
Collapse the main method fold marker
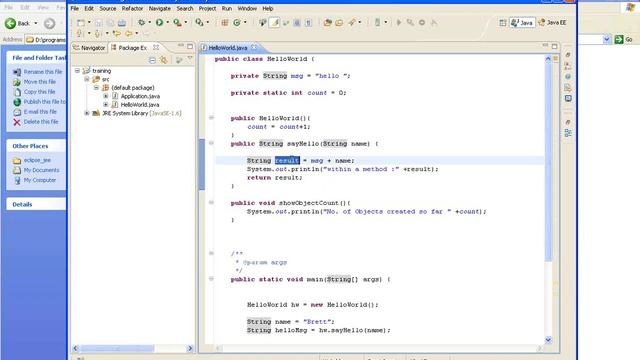tap(211, 279)
